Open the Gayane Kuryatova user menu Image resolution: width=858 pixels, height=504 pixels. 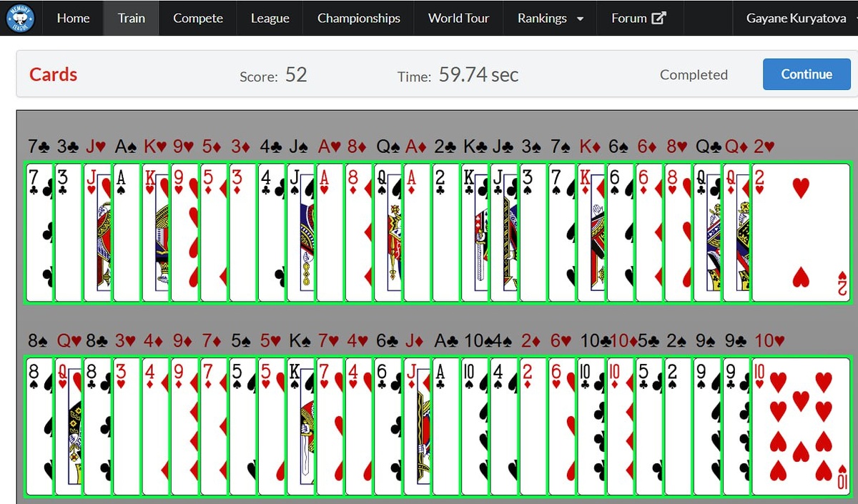click(x=795, y=18)
